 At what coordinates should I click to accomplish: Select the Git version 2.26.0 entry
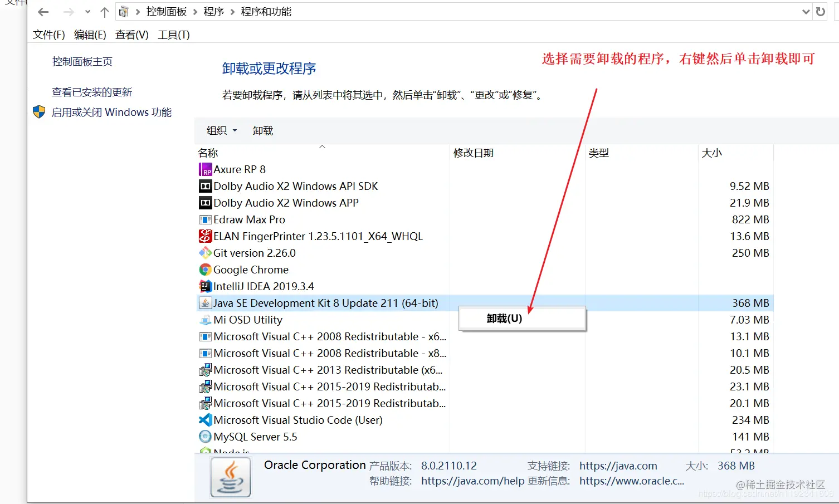pos(255,253)
